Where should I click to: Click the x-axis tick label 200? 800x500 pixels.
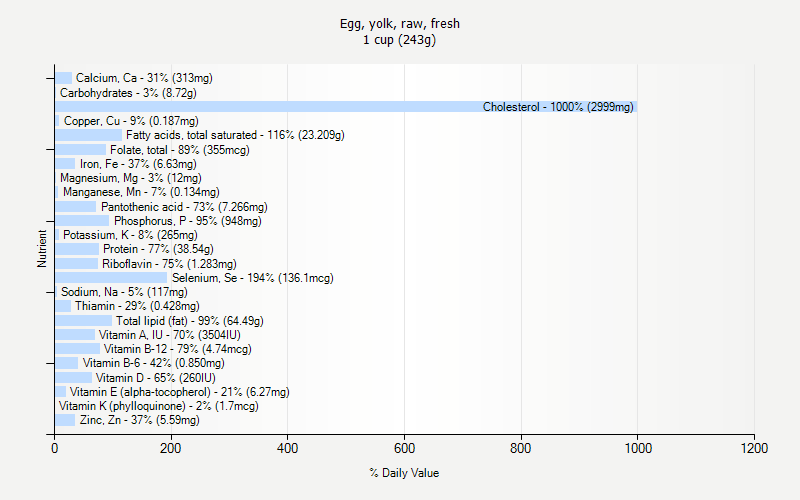click(x=170, y=448)
